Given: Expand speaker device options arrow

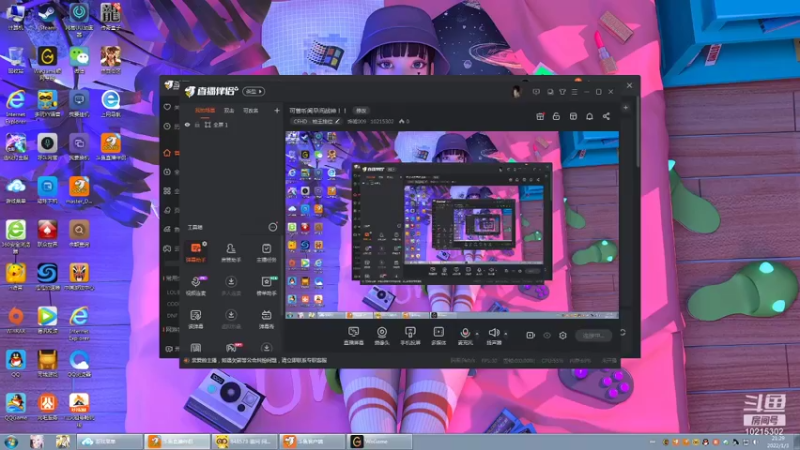Looking at the screenshot, I should [506, 334].
